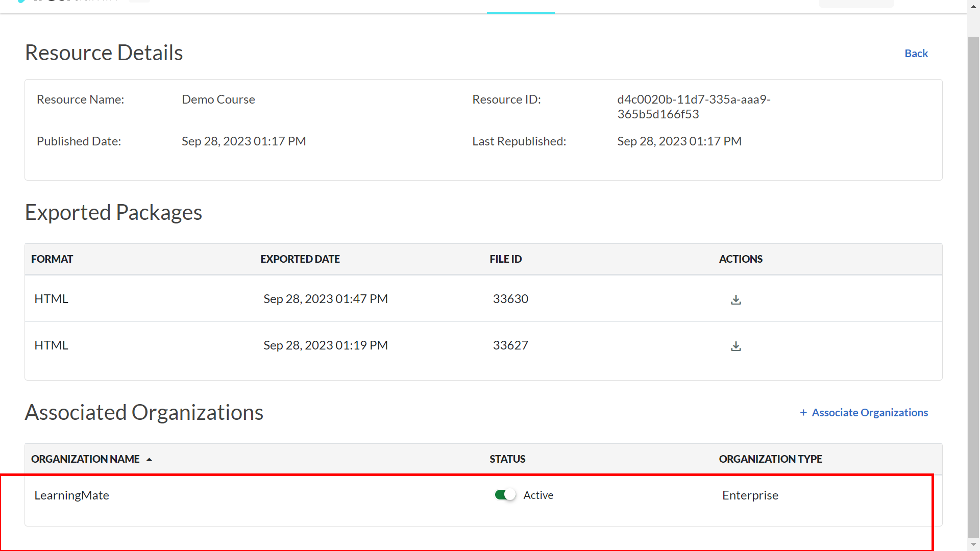The height and width of the screenshot is (551, 980).
Task: Select the Published Date value
Action: coord(244,141)
